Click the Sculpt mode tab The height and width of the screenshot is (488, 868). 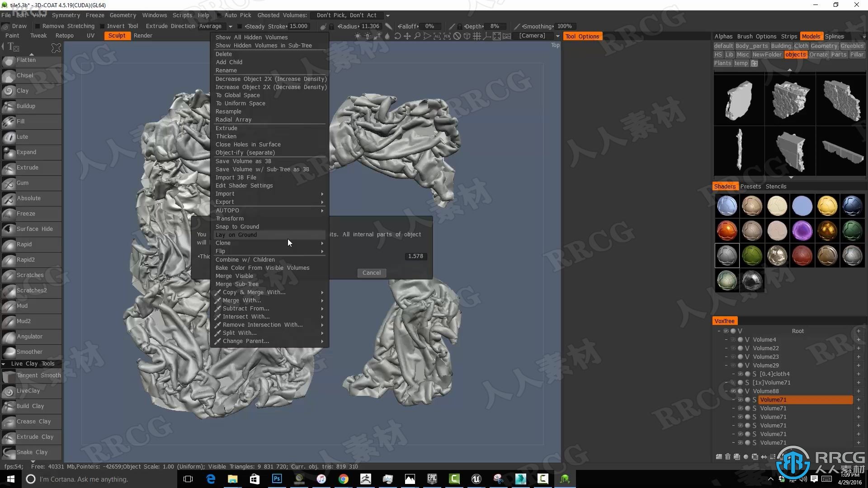tap(116, 36)
